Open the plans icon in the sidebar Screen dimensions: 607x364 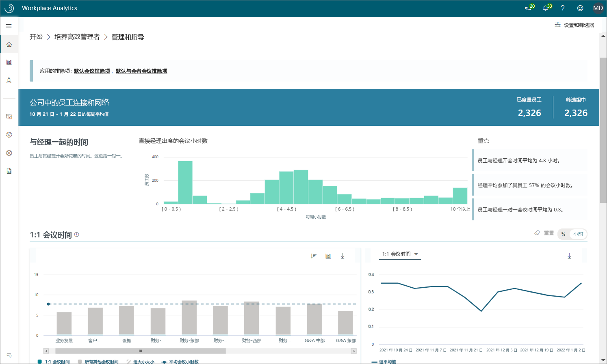point(9,80)
